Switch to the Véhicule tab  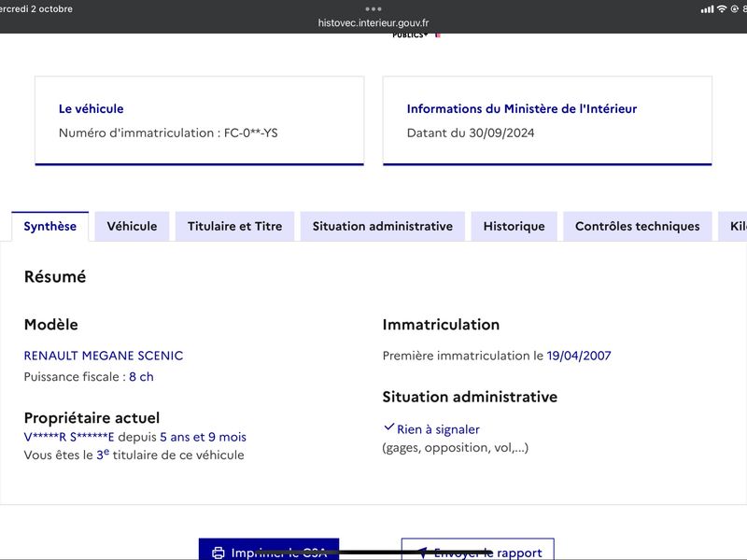coord(132,226)
